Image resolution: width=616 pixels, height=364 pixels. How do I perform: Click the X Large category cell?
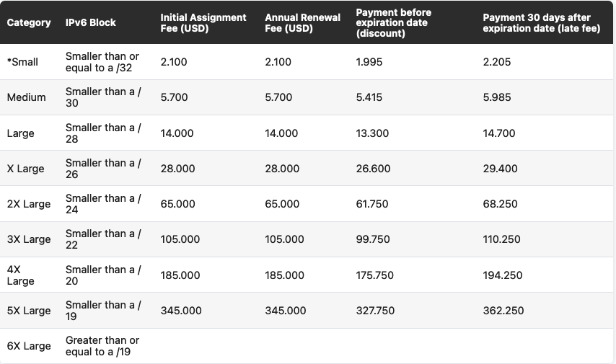26,169
